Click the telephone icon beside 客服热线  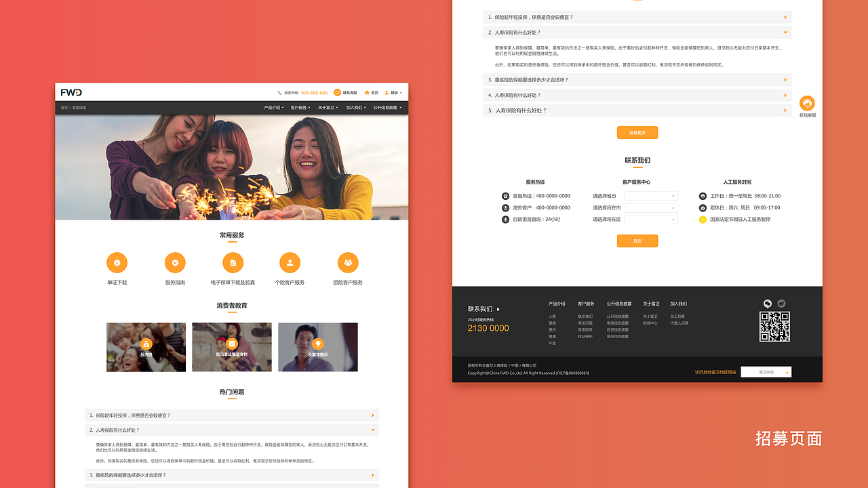tap(505, 196)
